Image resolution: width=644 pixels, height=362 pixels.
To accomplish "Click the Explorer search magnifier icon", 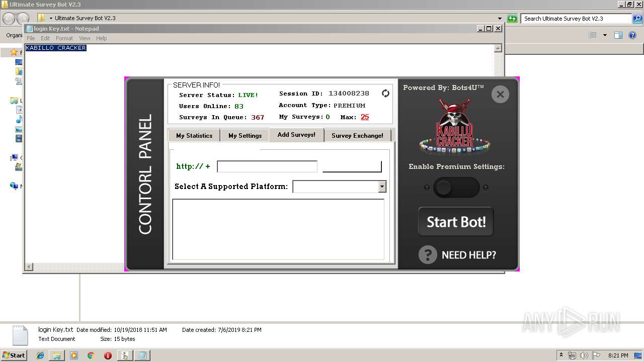I will tap(637, 19).
